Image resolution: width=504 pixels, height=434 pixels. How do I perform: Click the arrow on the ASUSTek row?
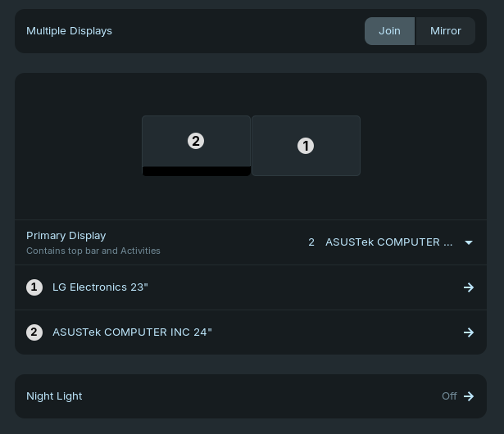pyautogui.click(x=469, y=332)
